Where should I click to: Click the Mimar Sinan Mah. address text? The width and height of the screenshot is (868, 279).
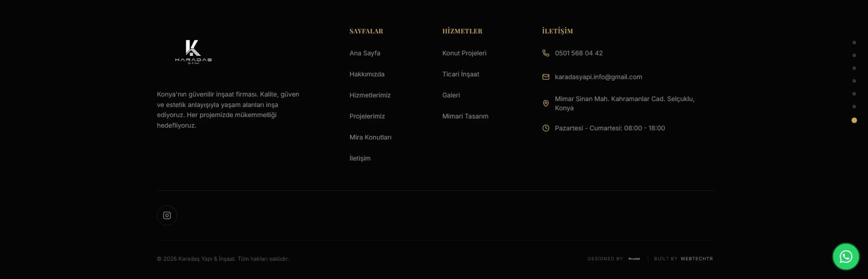click(x=625, y=103)
